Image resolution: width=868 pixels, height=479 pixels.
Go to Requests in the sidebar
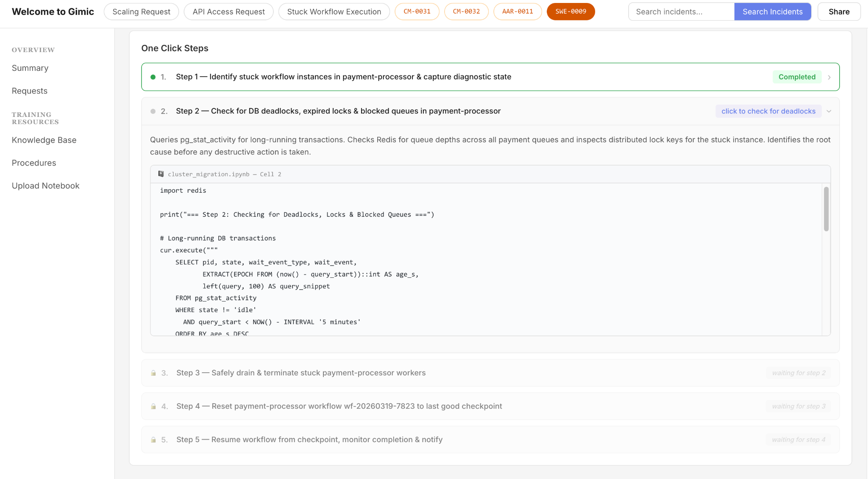(x=30, y=91)
